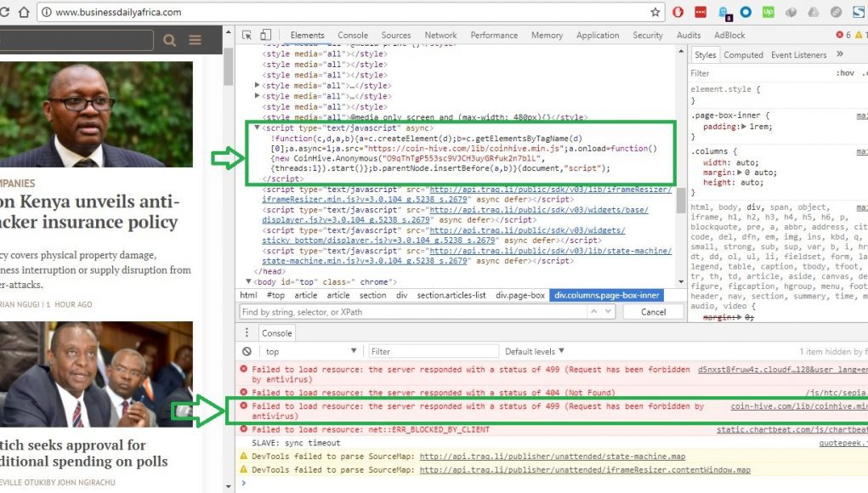Open the top execution context dropdown
The height and width of the screenshot is (493, 868).
tap(312, 351)
